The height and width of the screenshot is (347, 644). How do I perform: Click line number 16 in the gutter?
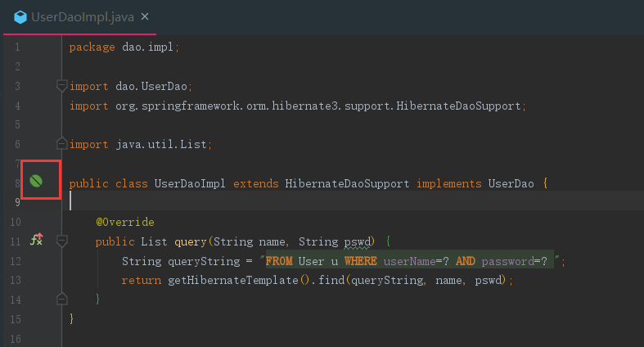[x=16, y=339]
